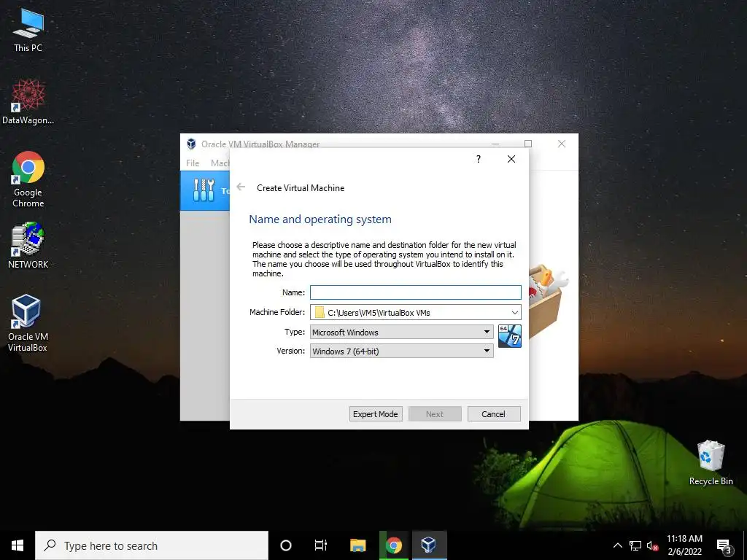Click the VirtualBox Tools icon in Manager
The image size is (747, 560).
point(204,190)
